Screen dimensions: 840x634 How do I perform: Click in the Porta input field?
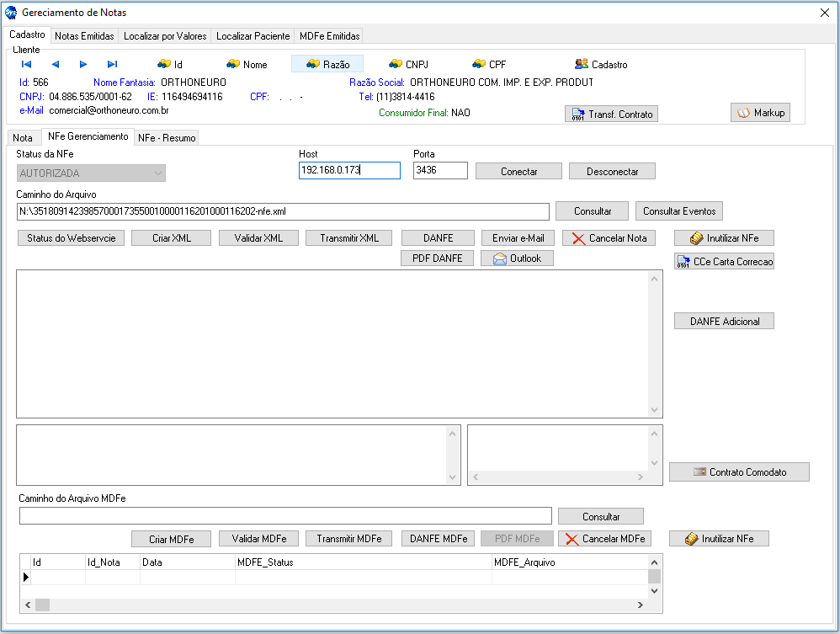pos(439,171)
